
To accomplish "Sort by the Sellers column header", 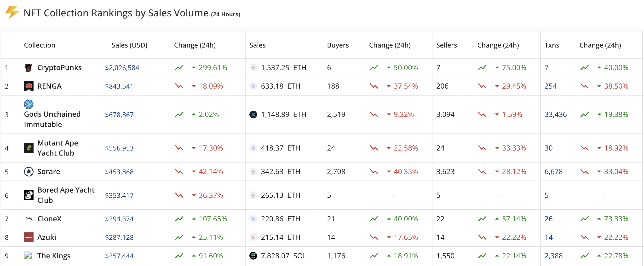I will pyautogui.click(x=446, y=45).
